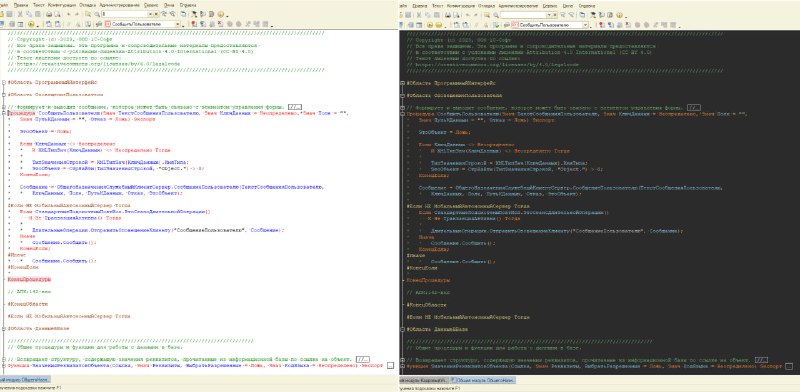
Task: Place cursor on #Иначе line in light-theme window
Action: [x=16, y=254]
